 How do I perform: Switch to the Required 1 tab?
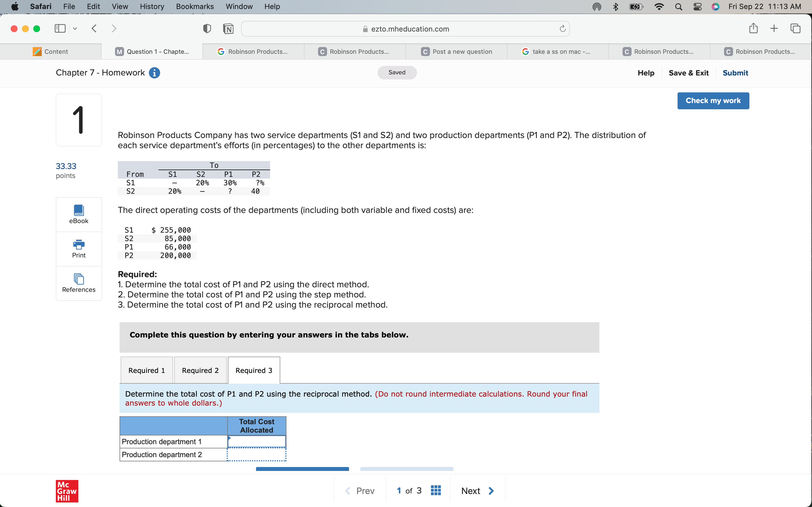[147, 370]
